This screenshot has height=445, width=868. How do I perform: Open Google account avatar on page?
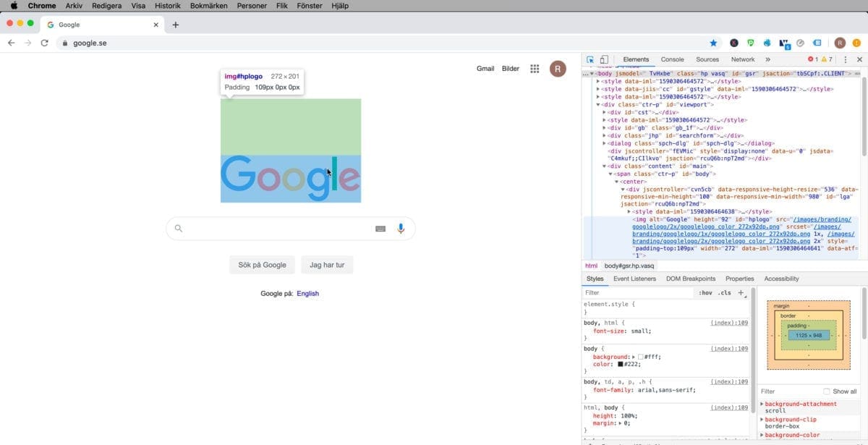click(x=558, y=69)
